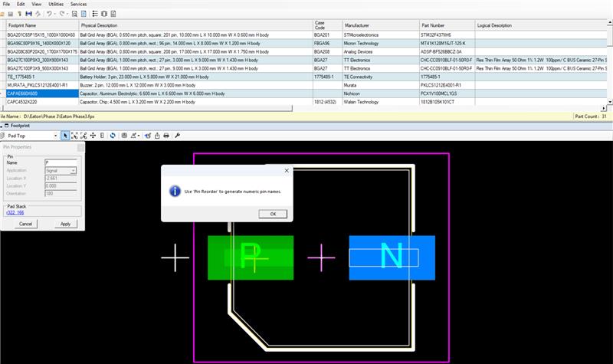
Task: Click Apply in Pin Properties
Action: coord(65,224)
